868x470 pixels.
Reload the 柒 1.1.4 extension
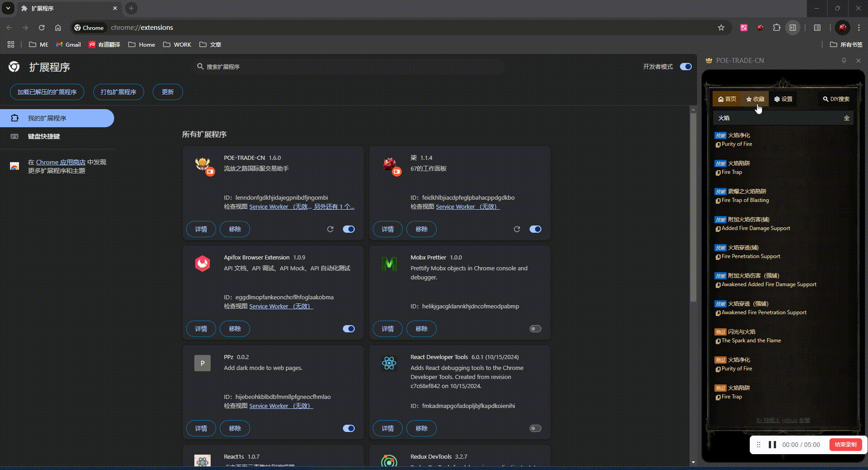click(x=517, y=229)
